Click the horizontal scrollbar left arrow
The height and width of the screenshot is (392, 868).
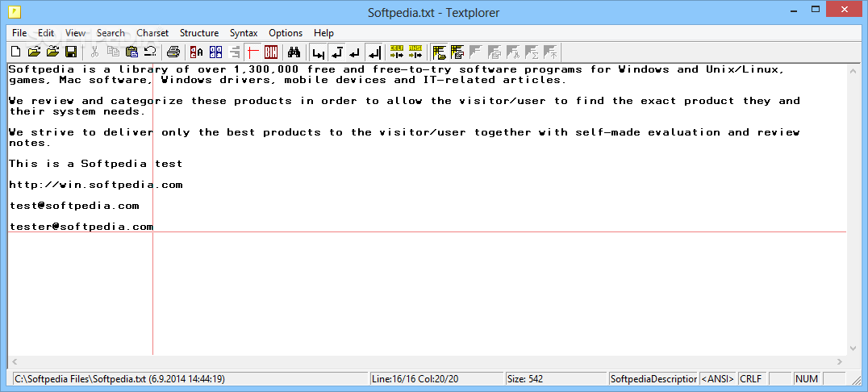point(15,362)
